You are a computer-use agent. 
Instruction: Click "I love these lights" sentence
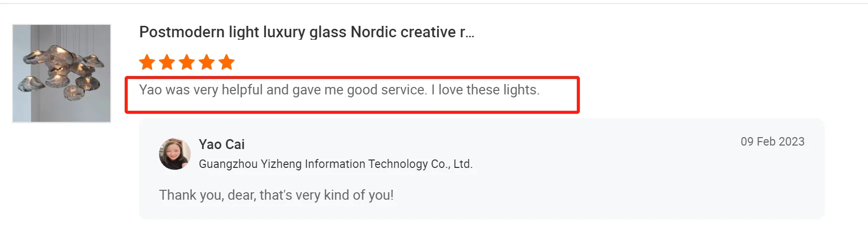(485, 90)
